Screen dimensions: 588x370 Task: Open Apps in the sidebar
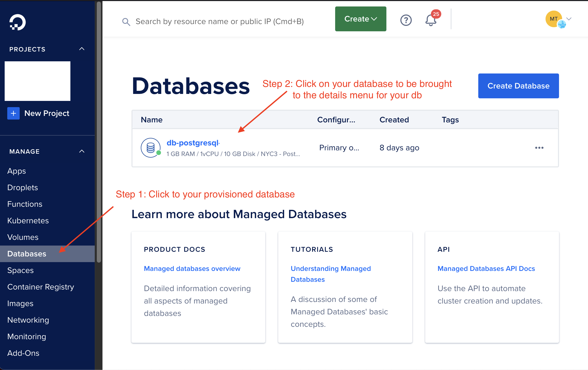coord(17,171)
